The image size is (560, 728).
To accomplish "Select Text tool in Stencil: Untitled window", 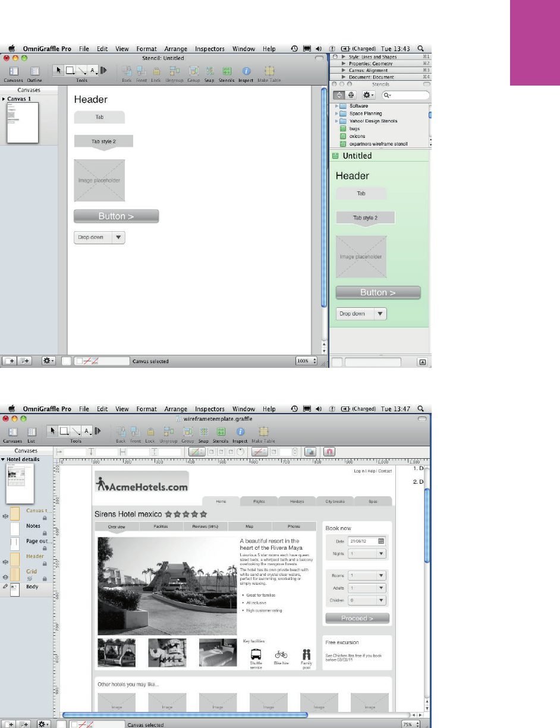I will 93,70.
